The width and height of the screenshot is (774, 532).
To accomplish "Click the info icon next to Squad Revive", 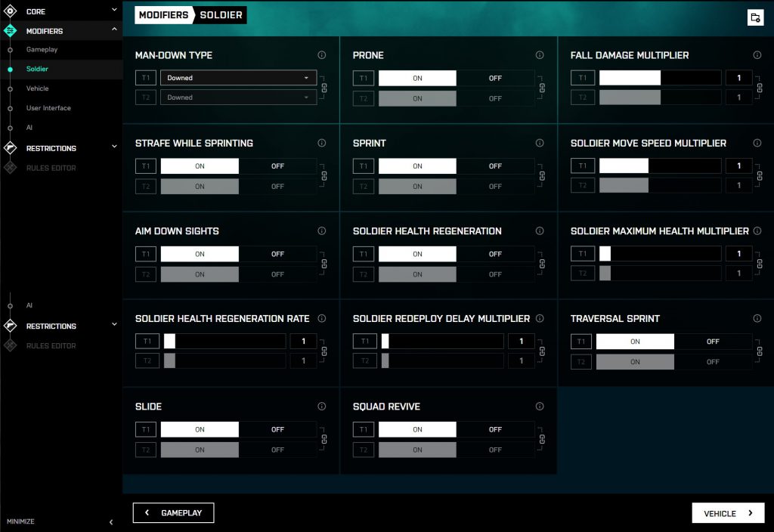I will pyautogui.click(x=540, y=407).
